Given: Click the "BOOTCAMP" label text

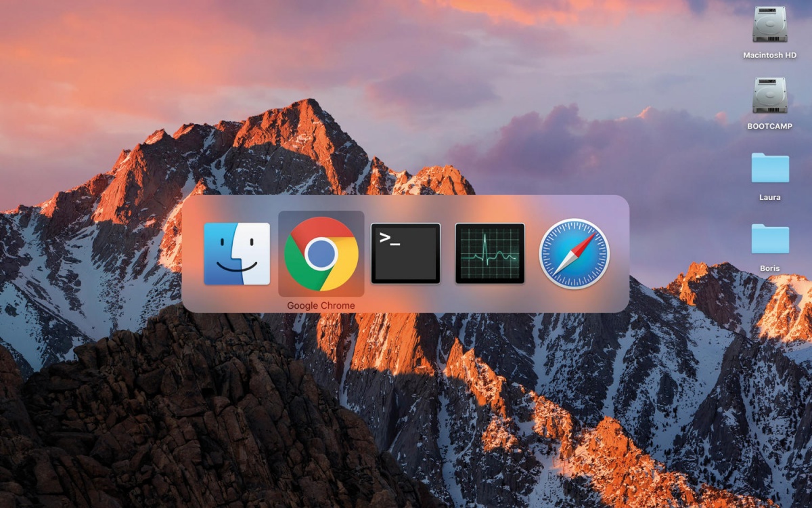Looking at the screenshot, I should [x=770, y=127].
